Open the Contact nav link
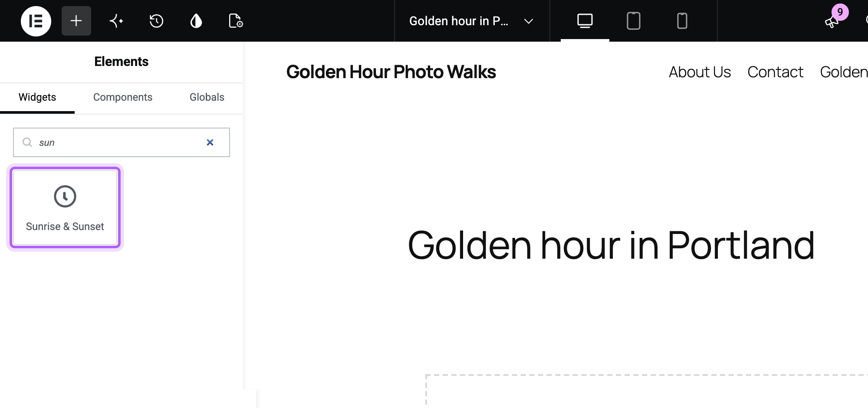Viewport: 868px width, 408px height. [x=775, y=72]
